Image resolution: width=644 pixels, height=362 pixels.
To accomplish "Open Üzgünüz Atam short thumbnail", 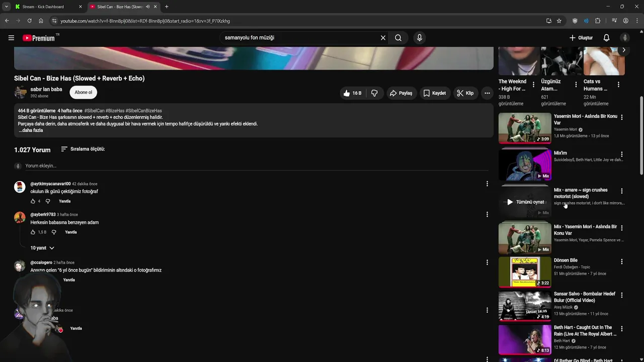I will (561, 60).
